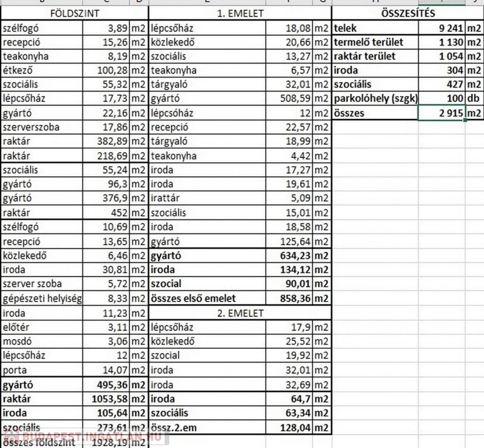Select the cell with value 9 241
Screen dimensions: 484x448
[x=442, y=28]
